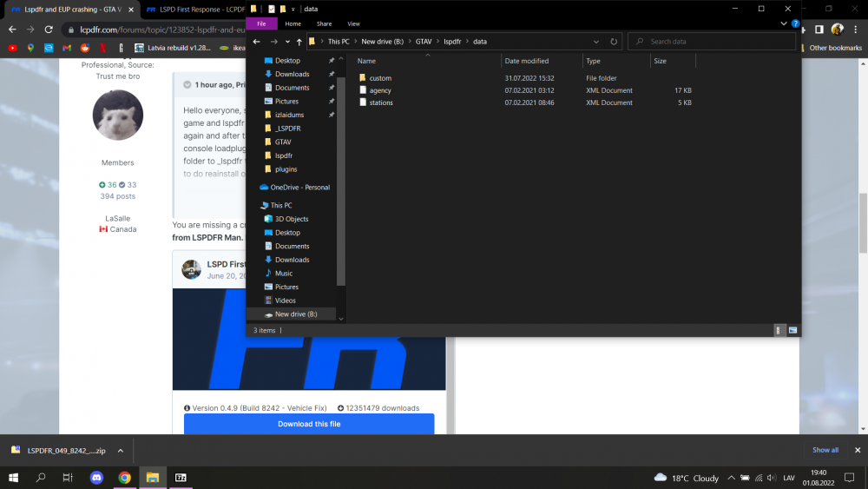
Task: Show hidden system tray icons
Action: [x=731, y=478]
